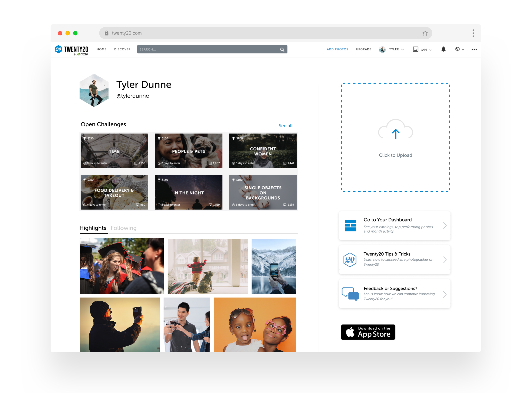Click See all challenges link
The image size is (532, 393).
(x=285, y=126)
